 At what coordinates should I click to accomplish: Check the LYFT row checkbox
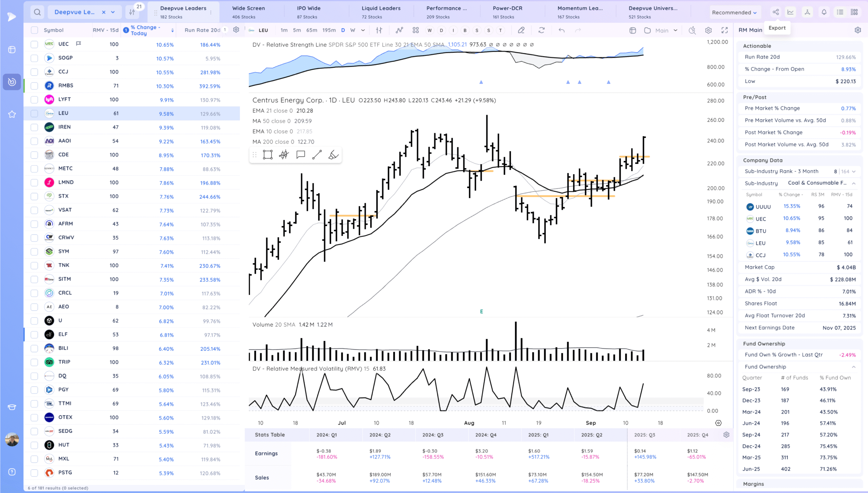click(34, 99)
